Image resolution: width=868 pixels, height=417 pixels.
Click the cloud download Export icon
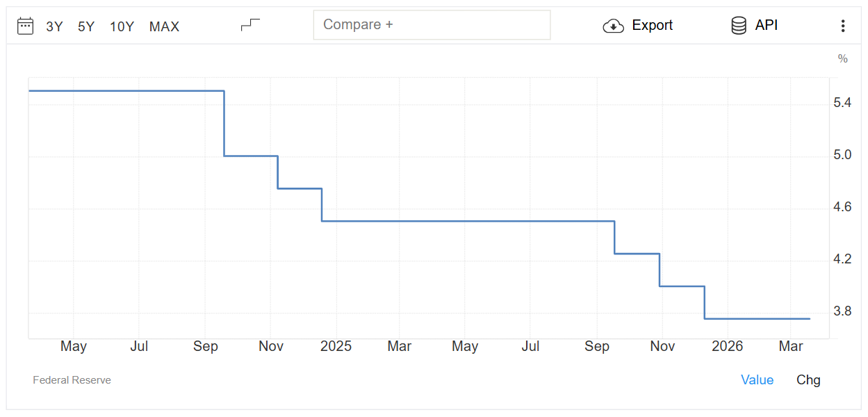tap(613, 26)
